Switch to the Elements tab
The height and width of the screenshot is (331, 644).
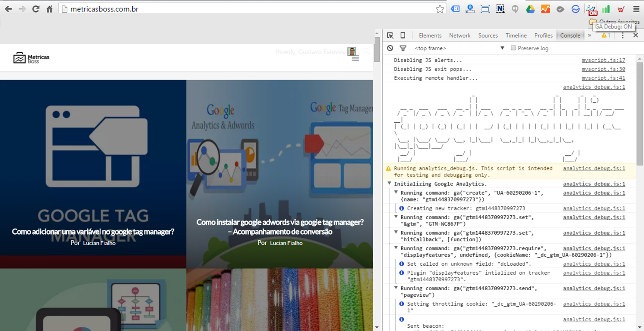click(x=430, y=36)
